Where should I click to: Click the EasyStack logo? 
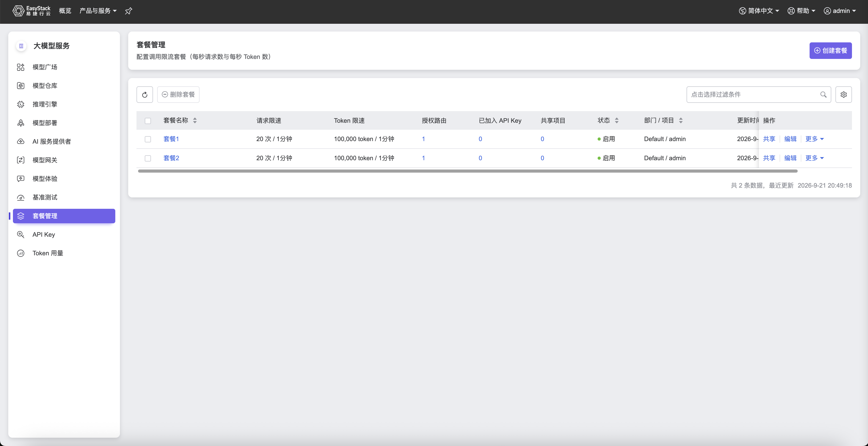point(31,11)
